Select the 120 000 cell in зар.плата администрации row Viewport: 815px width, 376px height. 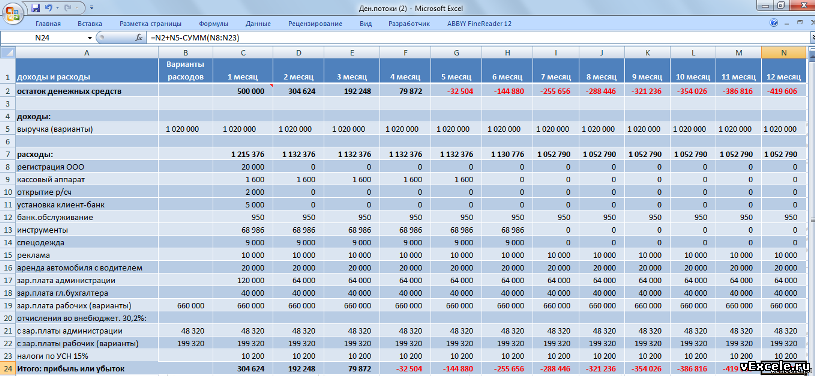(x=243, y=280)
